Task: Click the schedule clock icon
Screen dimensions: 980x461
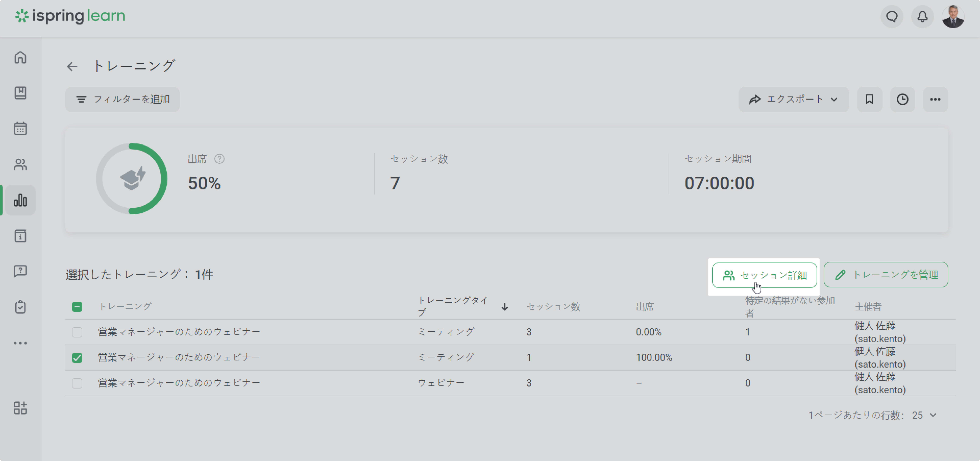Action: pos(902,99)
